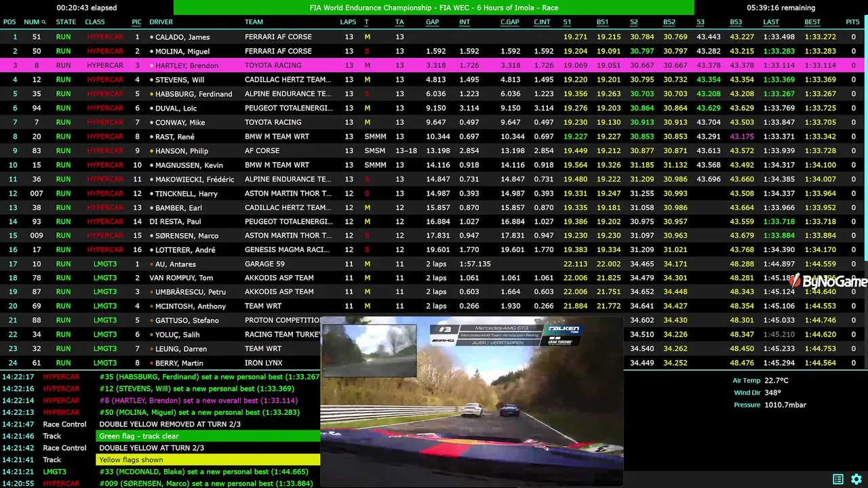Click the Yellow flags shown message
This screenshot has height=488, width=868.
tap(208, 460)
